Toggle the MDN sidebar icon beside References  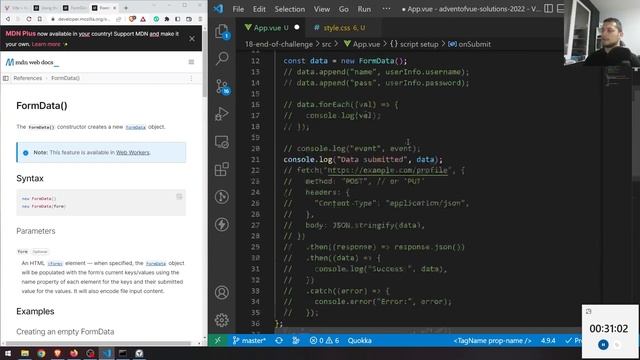click(x=6, y=78)
